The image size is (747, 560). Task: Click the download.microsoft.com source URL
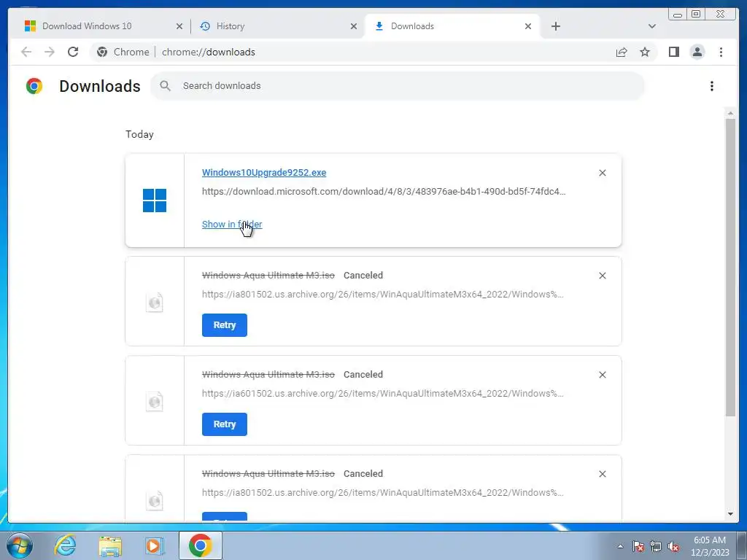tap(384, 192)
